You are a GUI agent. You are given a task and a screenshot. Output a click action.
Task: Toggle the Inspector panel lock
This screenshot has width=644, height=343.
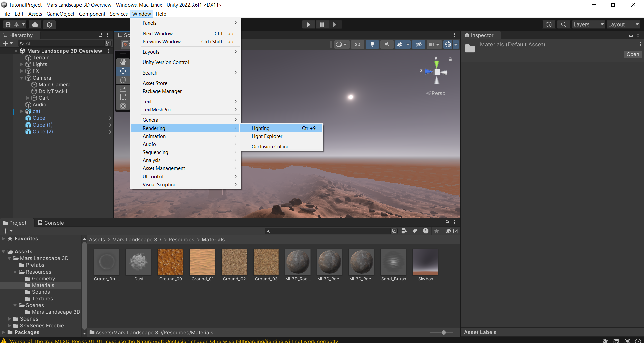click(x=631, y=35)
